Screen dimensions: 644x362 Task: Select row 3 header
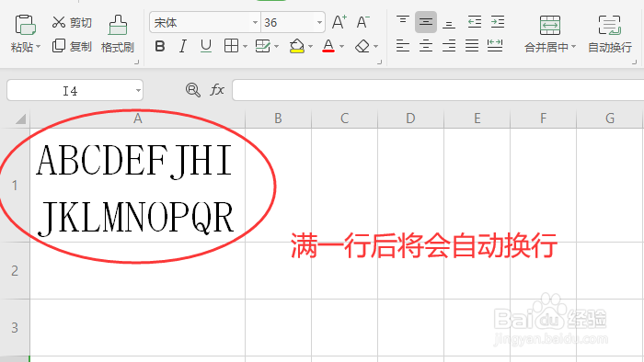pos(15,328)
